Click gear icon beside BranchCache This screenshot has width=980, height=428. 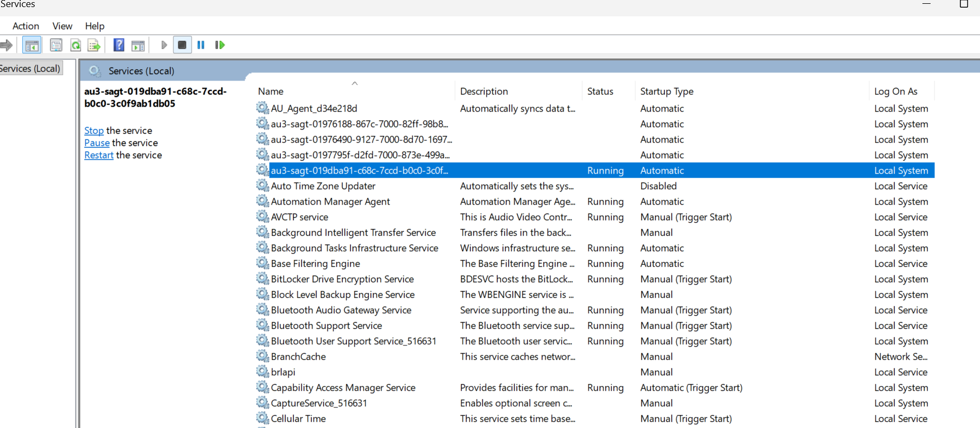pos(263,356)
